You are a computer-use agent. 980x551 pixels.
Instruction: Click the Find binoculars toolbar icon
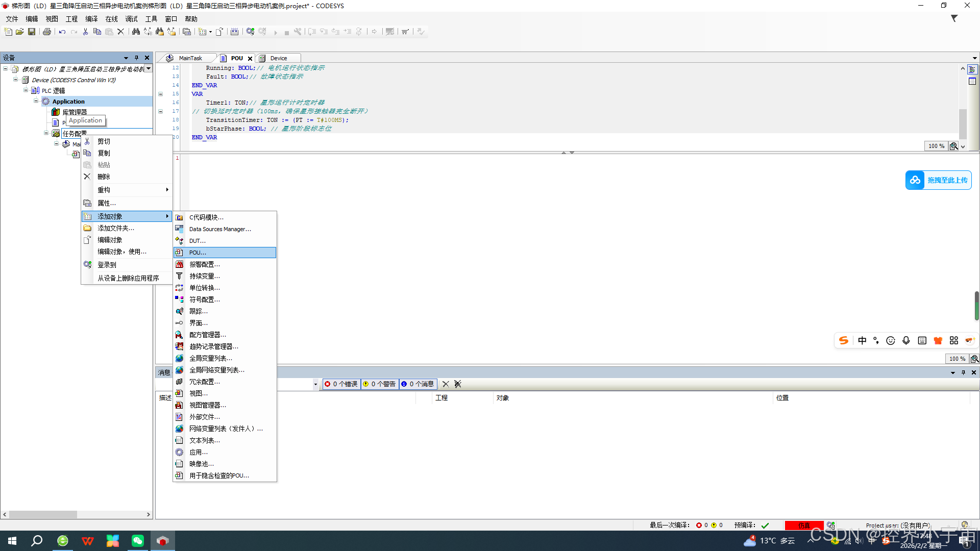click(136, 32)
